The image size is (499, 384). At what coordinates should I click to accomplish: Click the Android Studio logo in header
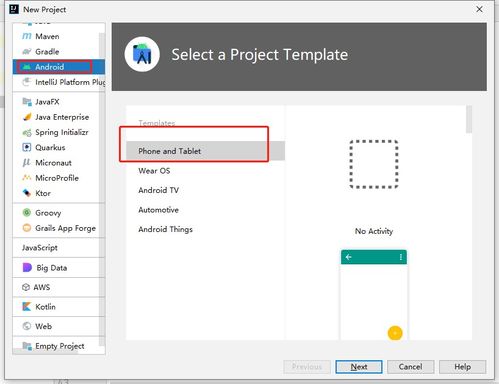click(142, 54)
